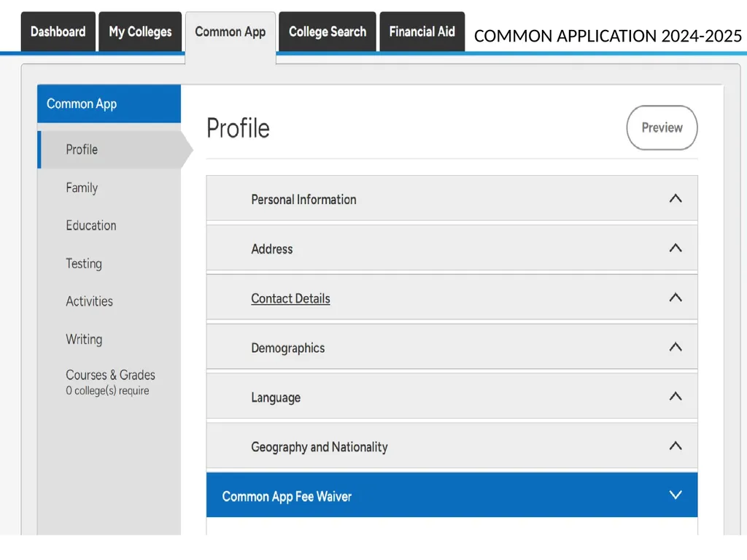This screenshot has width=747, height=560.
Task: Click the Demographics section heading
Action: [287, 348]
